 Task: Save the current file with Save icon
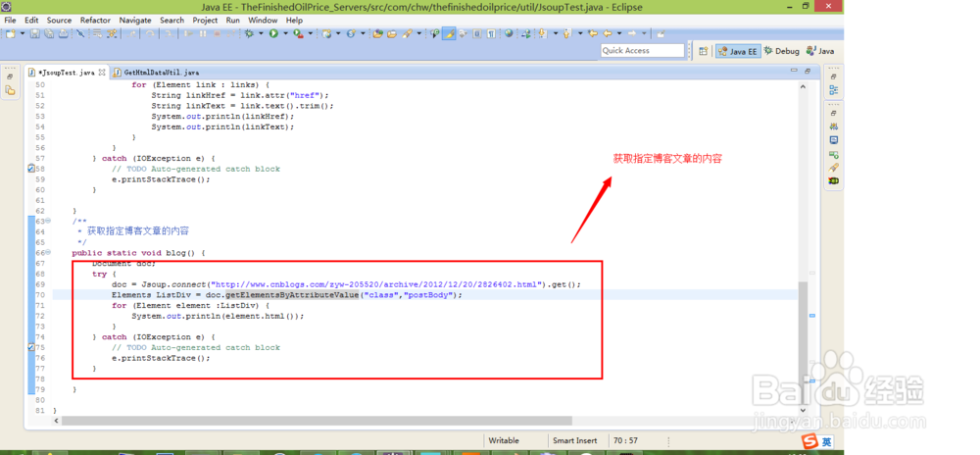[x=34, y=33]
